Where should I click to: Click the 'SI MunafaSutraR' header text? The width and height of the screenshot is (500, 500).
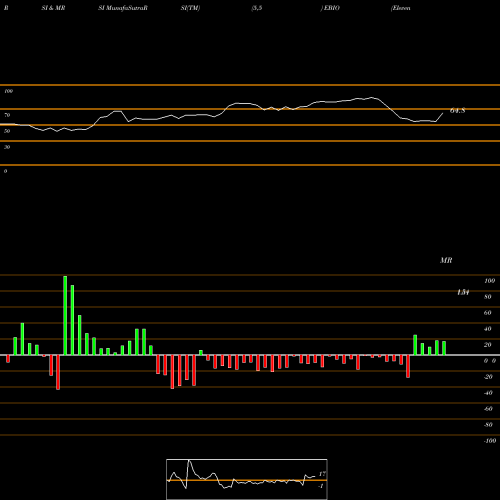[x=123, y=8]
